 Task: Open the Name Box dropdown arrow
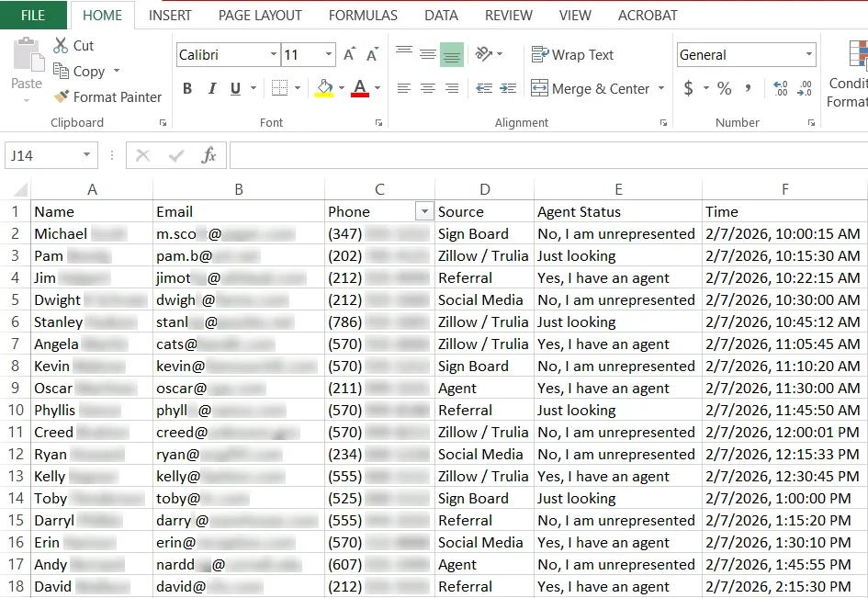point(86,155)
